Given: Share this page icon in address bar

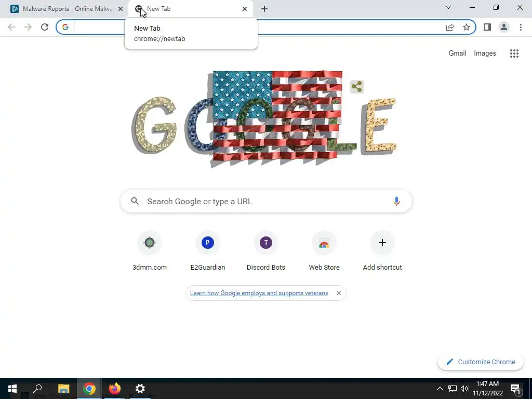Looking at the screenshot, I should coord(450,27).
